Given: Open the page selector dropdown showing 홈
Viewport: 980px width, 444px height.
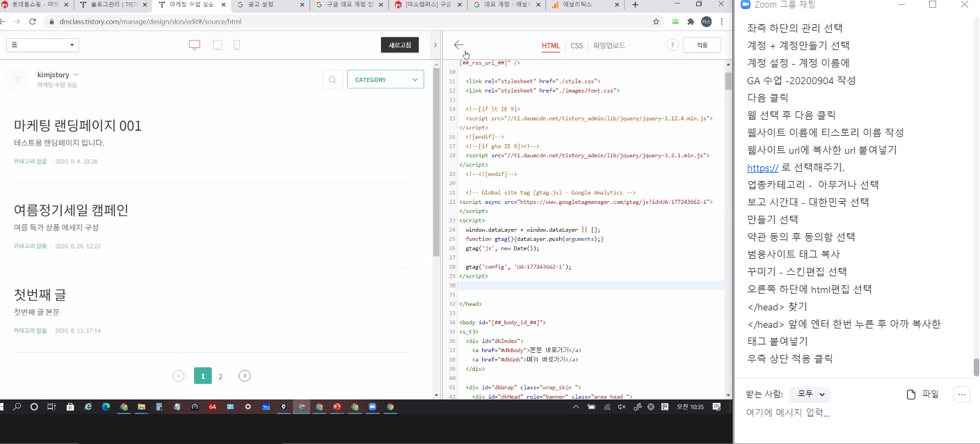Looking at the screenshot, I should tap(42, 45).
